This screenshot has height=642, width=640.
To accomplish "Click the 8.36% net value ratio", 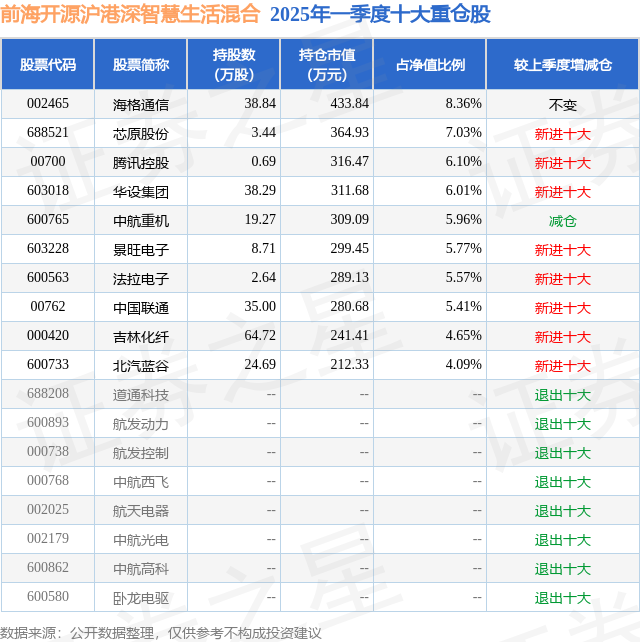I will [463, 104].
